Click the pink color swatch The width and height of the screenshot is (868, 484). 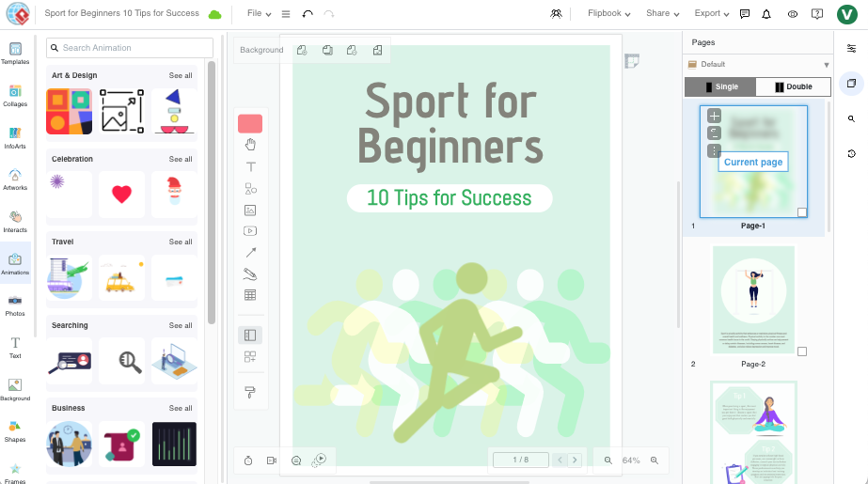(x=250, y=123)
